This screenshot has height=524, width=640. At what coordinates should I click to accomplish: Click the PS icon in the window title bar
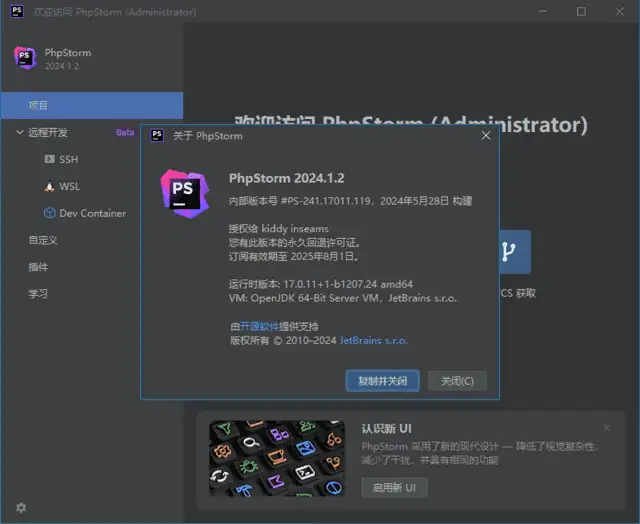coord(17,11)
